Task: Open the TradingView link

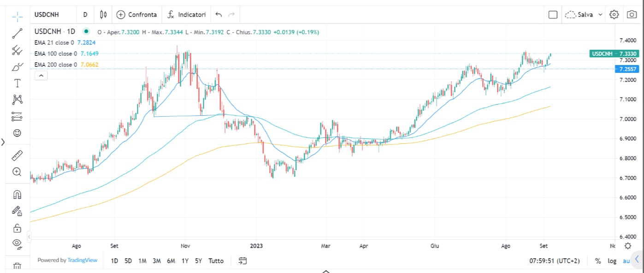Action: point(82,261)
